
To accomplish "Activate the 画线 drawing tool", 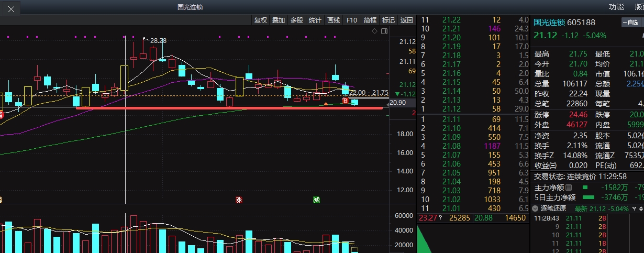I will coord(334,20).
